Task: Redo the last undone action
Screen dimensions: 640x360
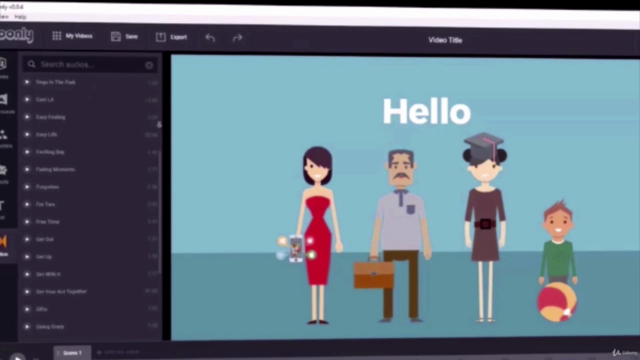Action: (237, 38)
